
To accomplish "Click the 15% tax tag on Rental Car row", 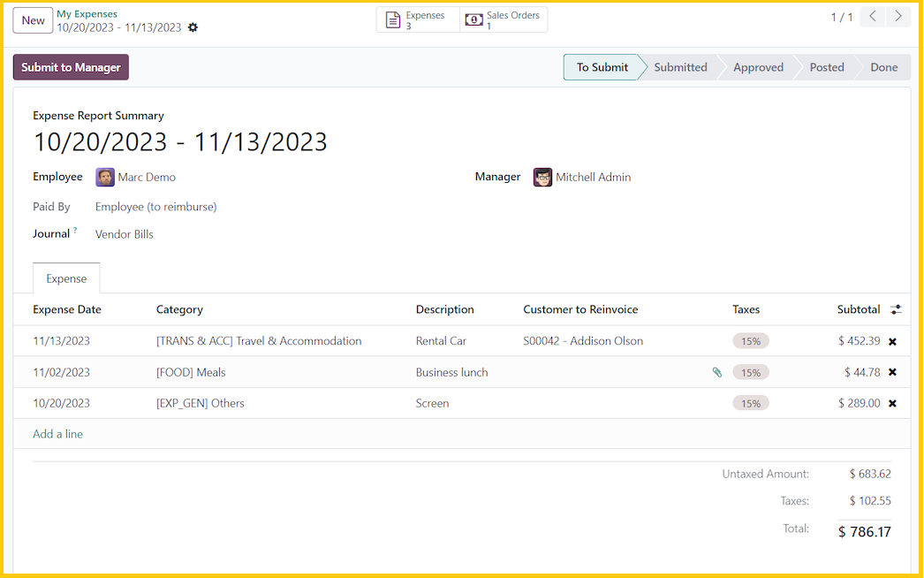I will (751, 341).
